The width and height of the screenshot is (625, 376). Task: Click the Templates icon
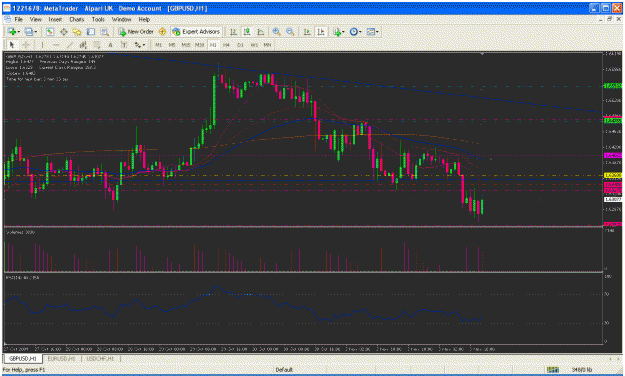(x=371, y=31)
